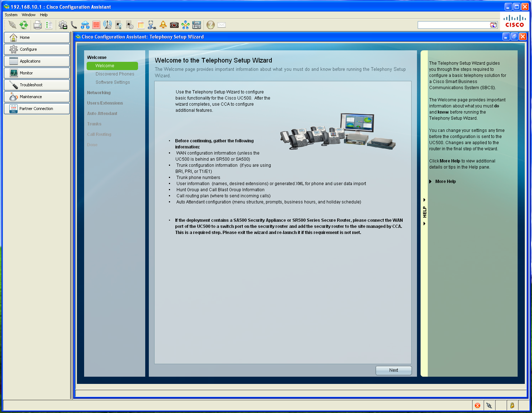Select the Software Settings wizard step
Image resolution: width=532 pixels, height=413 pixels.
pos(113,82)
